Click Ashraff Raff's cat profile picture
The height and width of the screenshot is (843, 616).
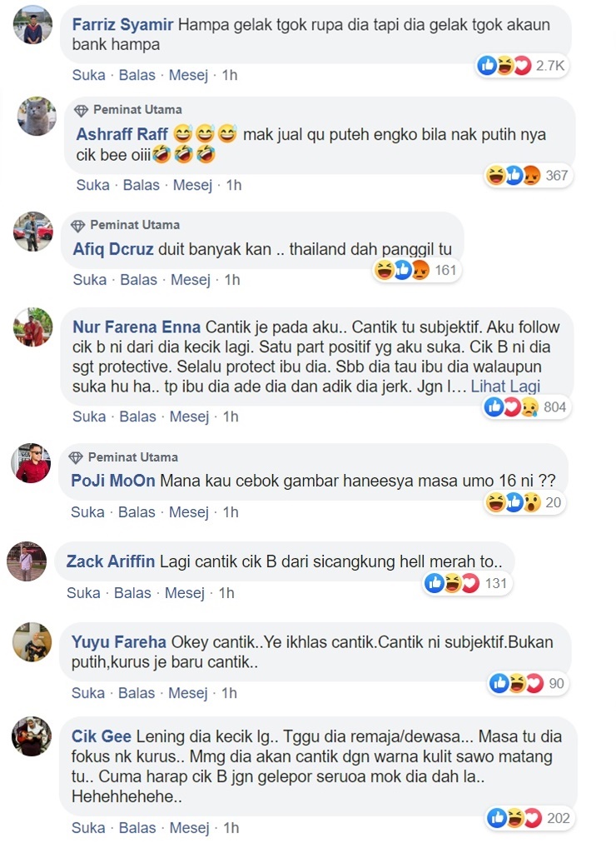pyautogui.click(x=37, y=116)
